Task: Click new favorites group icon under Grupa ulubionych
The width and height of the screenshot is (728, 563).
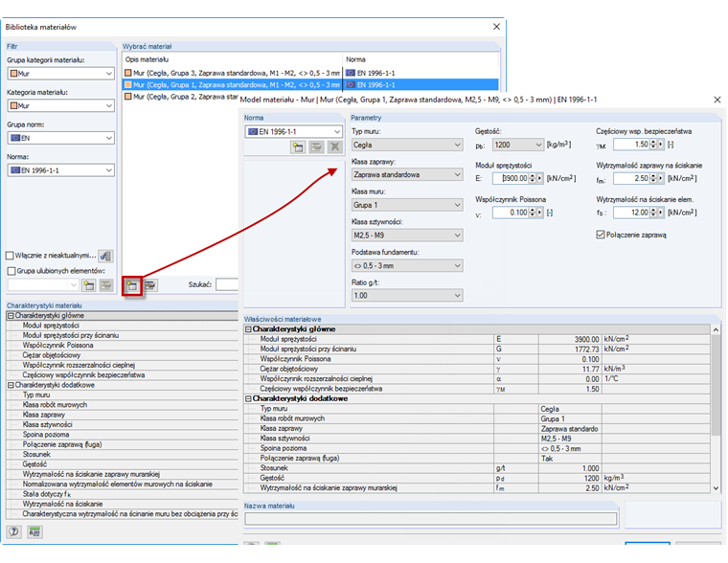Action: 89,285
